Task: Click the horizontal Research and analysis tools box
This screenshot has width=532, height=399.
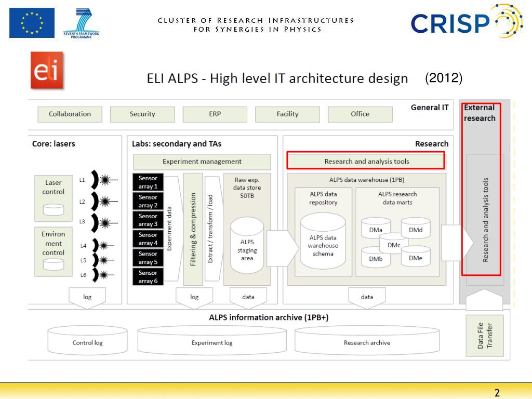Action: [366, 161]
